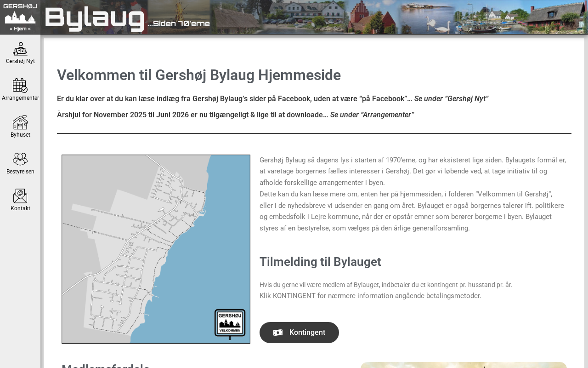Click the Tilmelding til Bylauget heading
The image size is (588, 368).
[320, 262]
